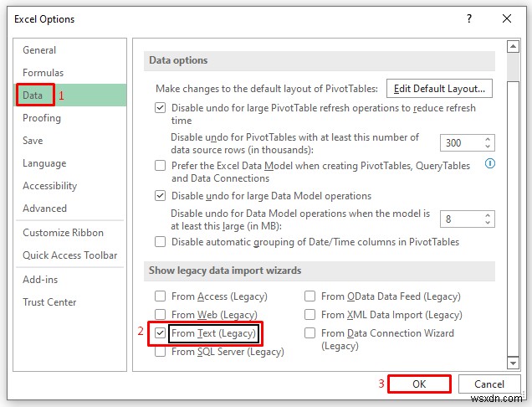532x407 pixels.
Task: Confirm with the OK button
Action: coord(419,384)
